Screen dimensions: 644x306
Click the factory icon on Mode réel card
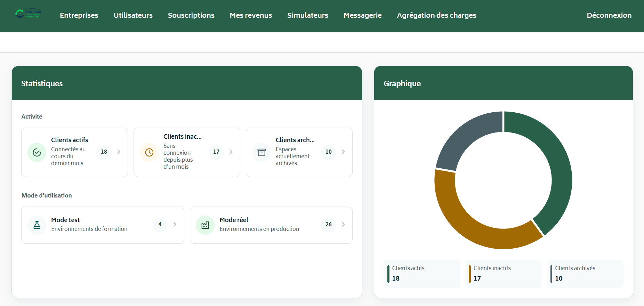(x=205, y=225)
